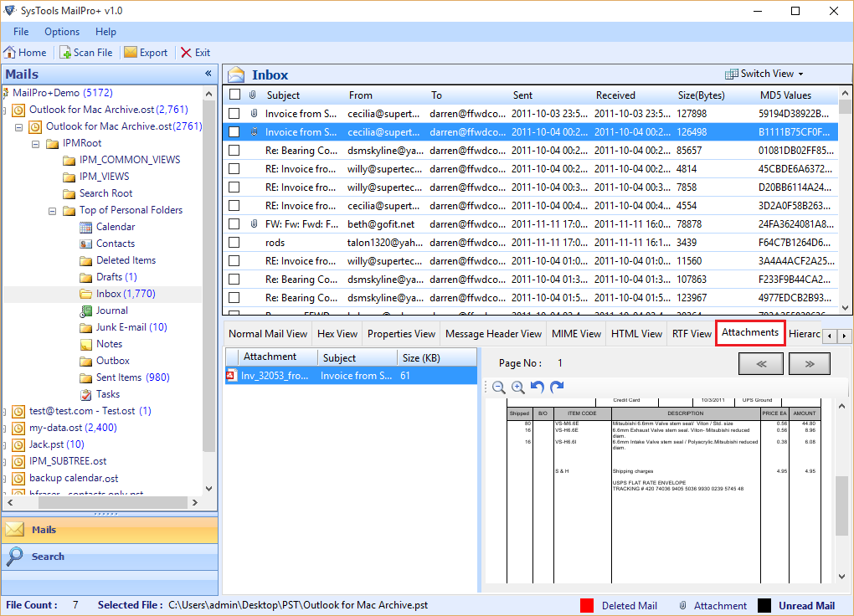Screen dimensions: 854x616
Task: Select the Junk E-mail folder
Action: pos(131,327)
